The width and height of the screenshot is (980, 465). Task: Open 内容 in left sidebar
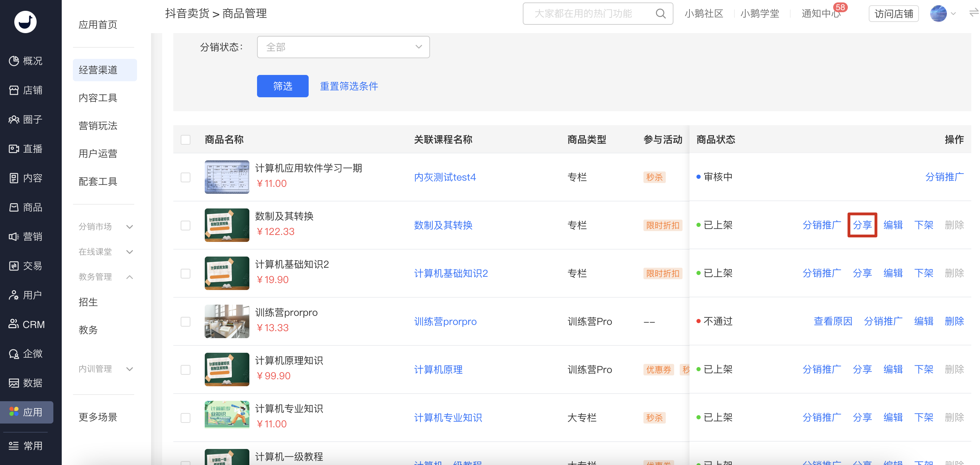(x=25, y=178)
